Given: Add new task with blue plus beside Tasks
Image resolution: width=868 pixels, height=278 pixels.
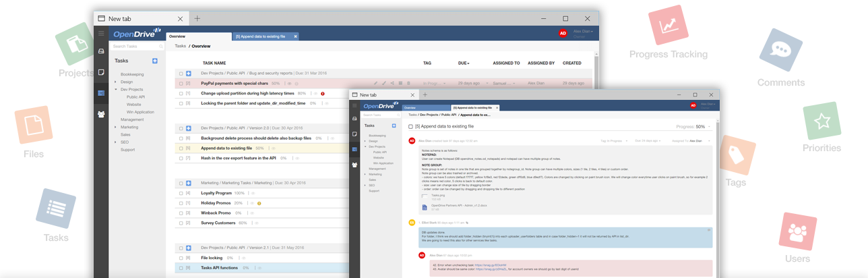Looking at the screenshot, I should (x=155, y=61).
